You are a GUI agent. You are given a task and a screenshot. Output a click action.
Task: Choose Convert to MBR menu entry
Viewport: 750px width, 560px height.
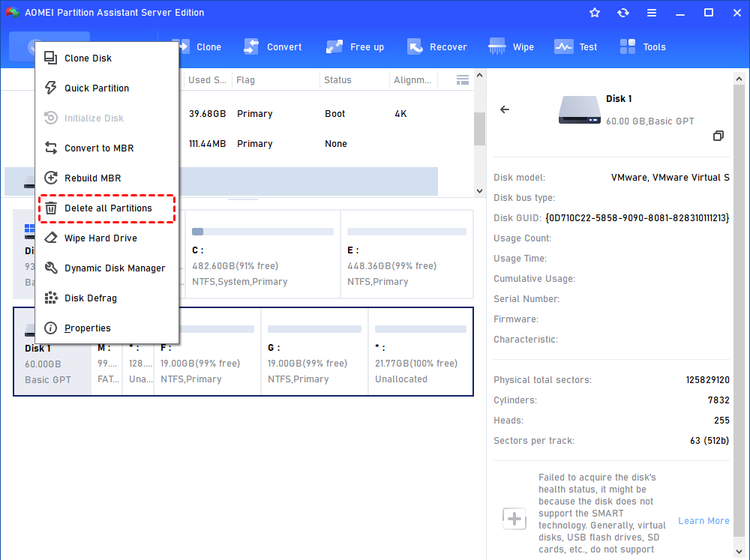point(106,148)
